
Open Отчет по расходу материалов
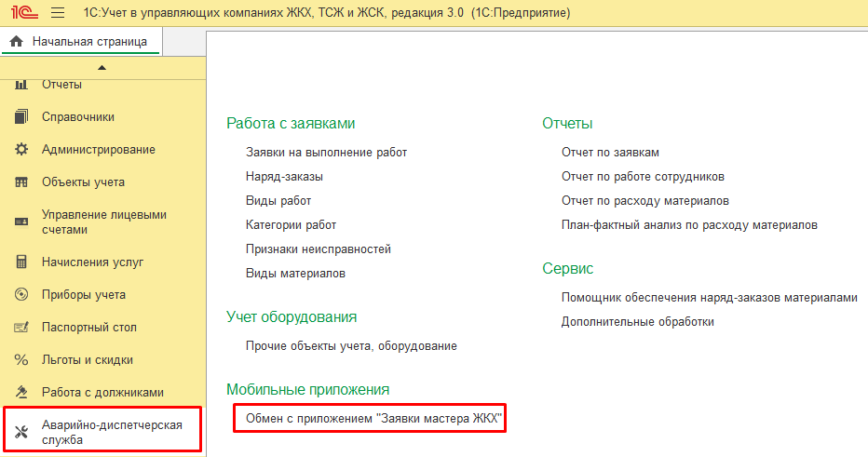[644, 201]
